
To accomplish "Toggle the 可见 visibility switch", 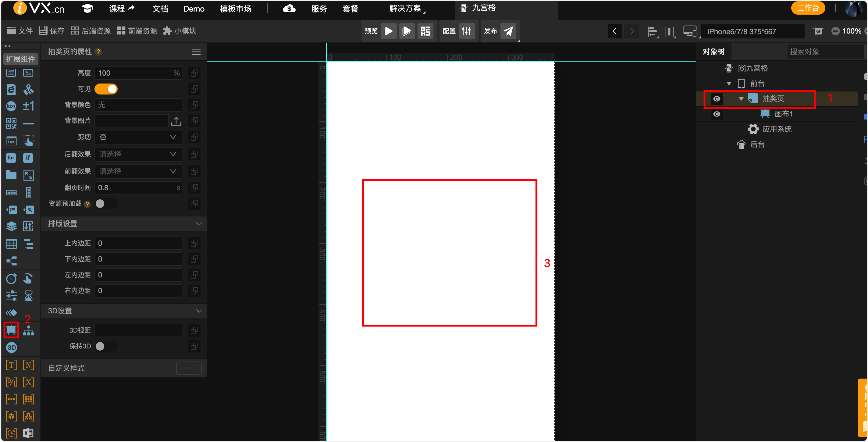I will pyautogui.click(x=106, y=89).
